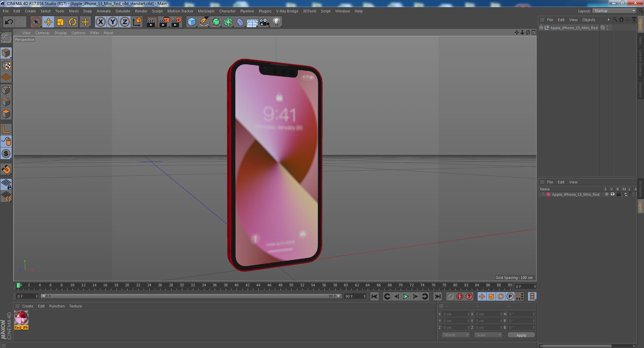The width and height of the screenshot is (644, 348).
Task: Select the Spline Pen tool
Action: click(204, 22)
